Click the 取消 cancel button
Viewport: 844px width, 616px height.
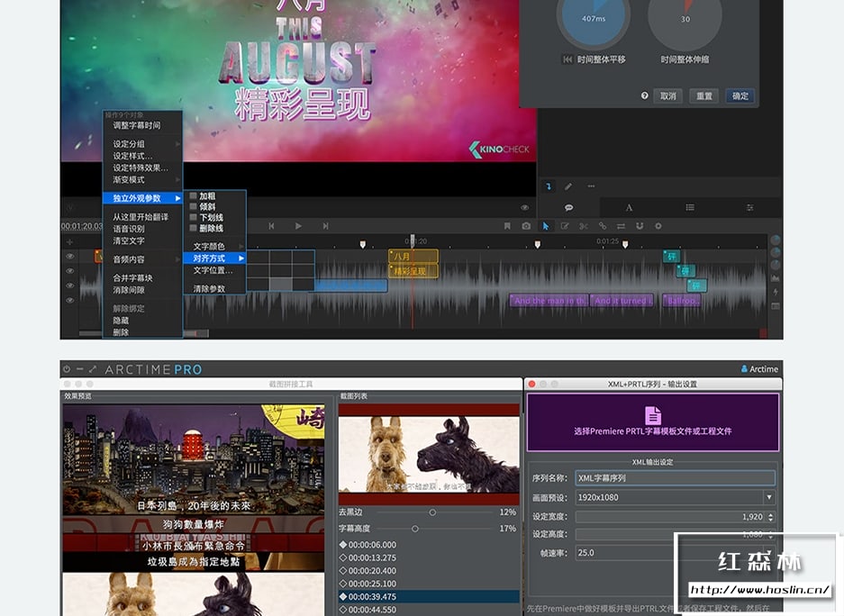point(668,95)
